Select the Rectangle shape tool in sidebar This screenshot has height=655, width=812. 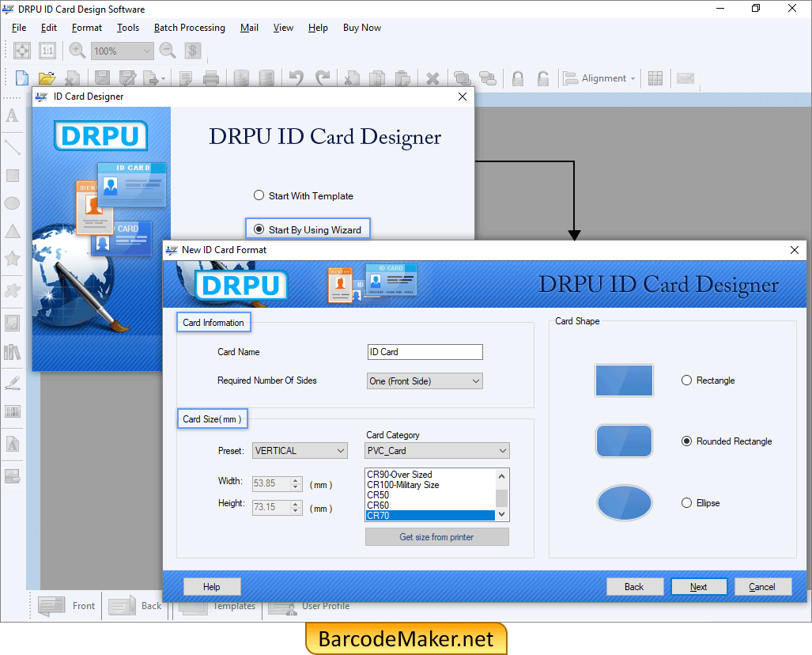coord(13,176)
